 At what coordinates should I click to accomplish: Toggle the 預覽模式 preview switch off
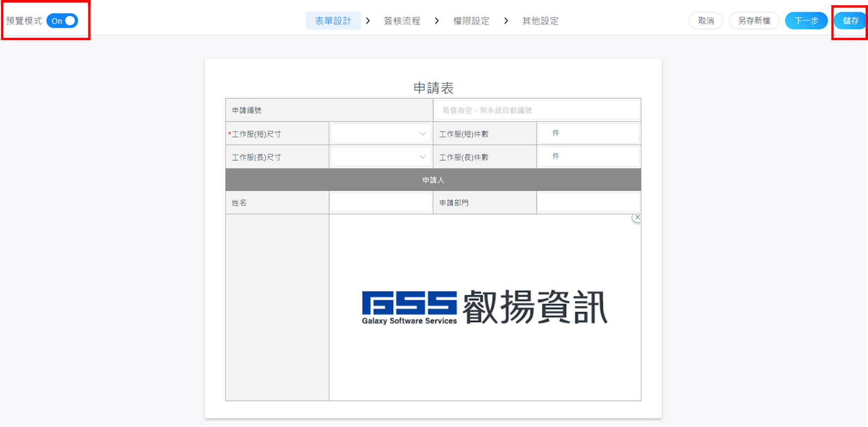click(x=62, y=21)
